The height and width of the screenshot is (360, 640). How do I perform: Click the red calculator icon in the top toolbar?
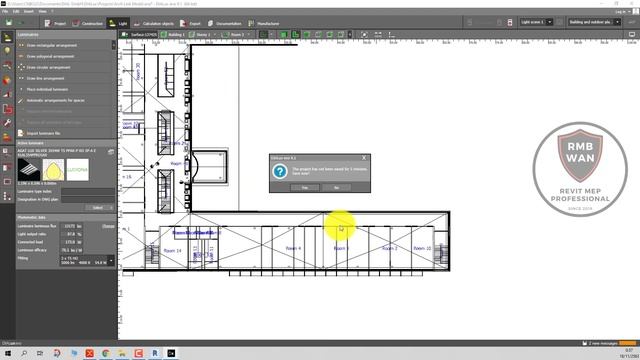coord(510,22)
